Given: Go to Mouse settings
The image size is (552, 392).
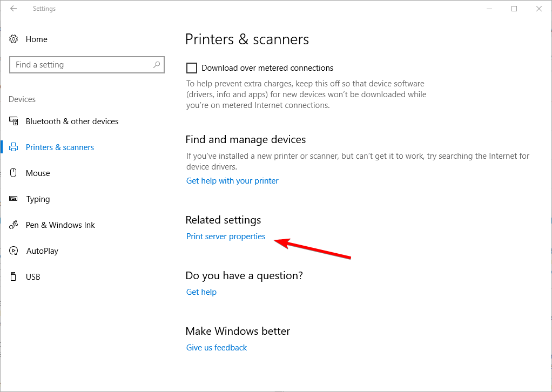Looking at the screenshot, I should pos(38,173).
